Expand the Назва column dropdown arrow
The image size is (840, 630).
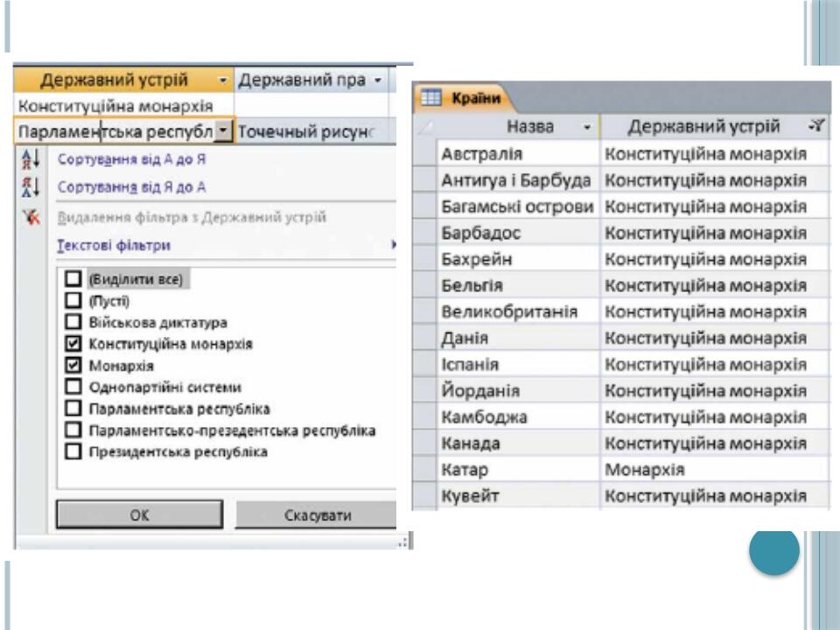pyautogui.click(x=587, y=128)
